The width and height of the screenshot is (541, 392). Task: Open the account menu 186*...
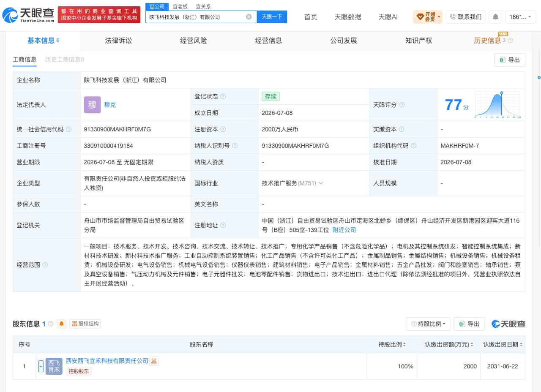(520, 17)
